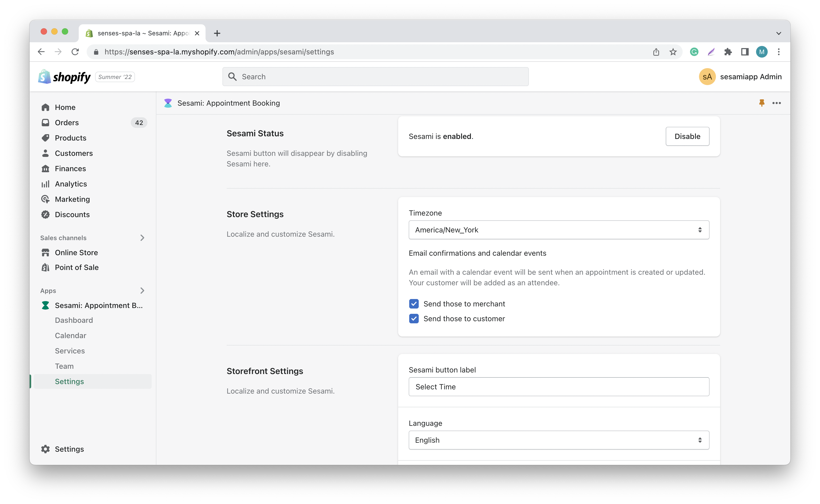Reload the page with the refresh icon
Viewport: 820px width, 504px height.
tap(75, 52)
